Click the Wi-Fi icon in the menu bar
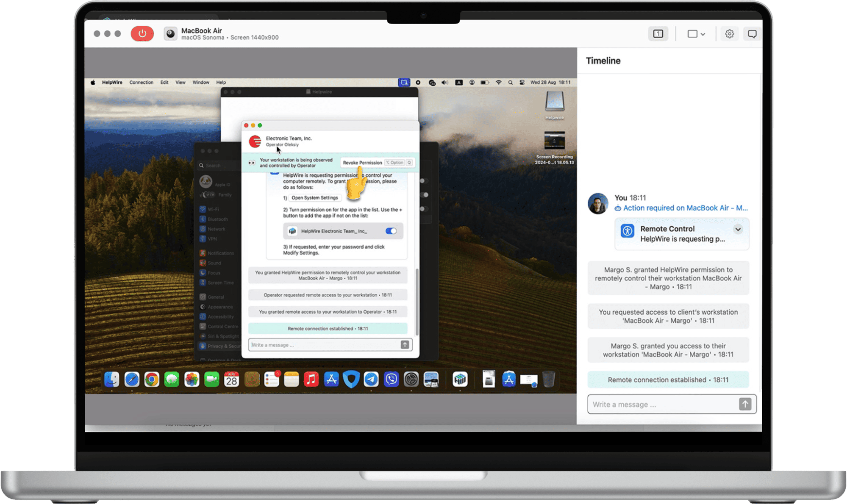Viewport: 847px width, 504px height. (x=498, y=83)
